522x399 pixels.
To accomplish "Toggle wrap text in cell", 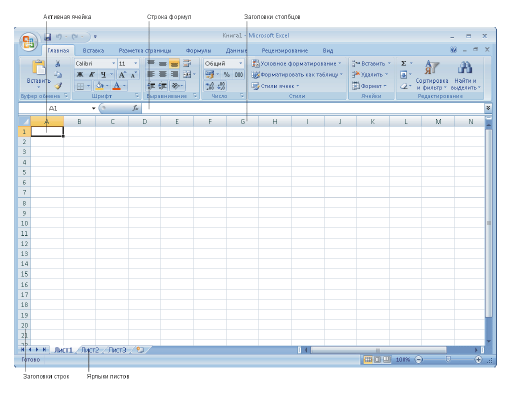I will click(187, 63).
